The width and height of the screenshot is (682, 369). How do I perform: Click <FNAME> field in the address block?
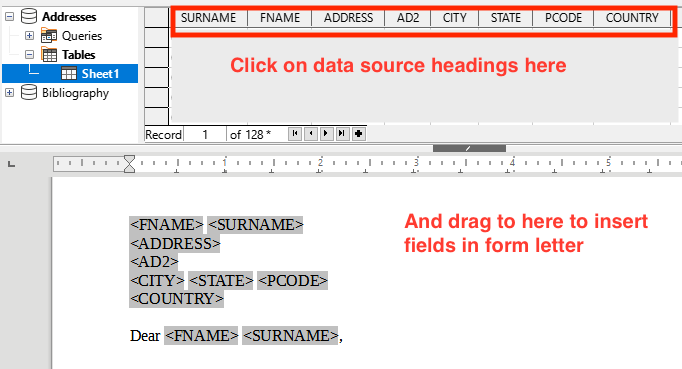pos(166,225)
